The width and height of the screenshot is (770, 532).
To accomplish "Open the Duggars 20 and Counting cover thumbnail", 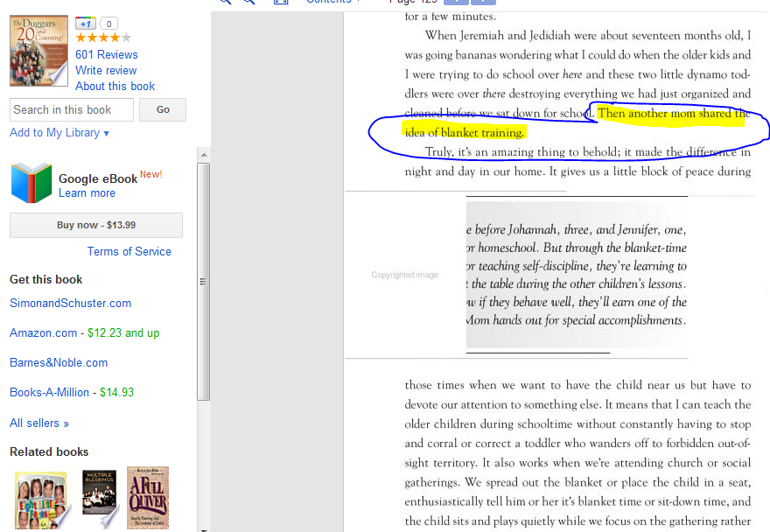I will coord(38,51).
